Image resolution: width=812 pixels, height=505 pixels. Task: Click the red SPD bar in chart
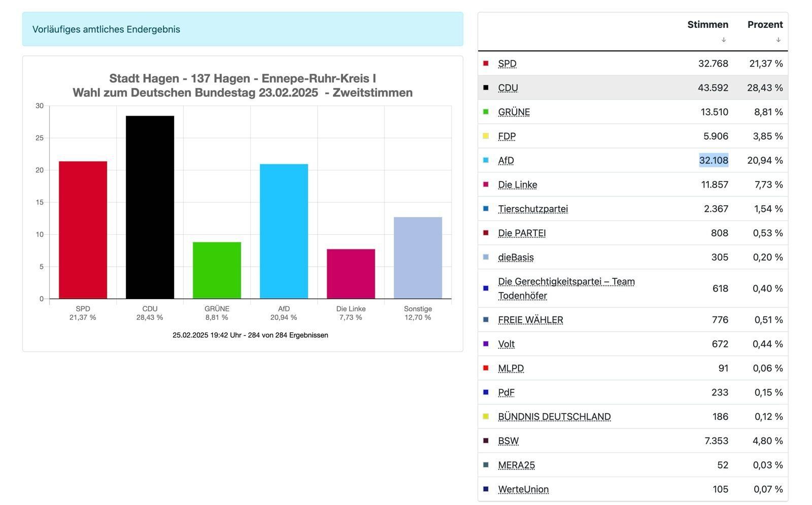83,230
